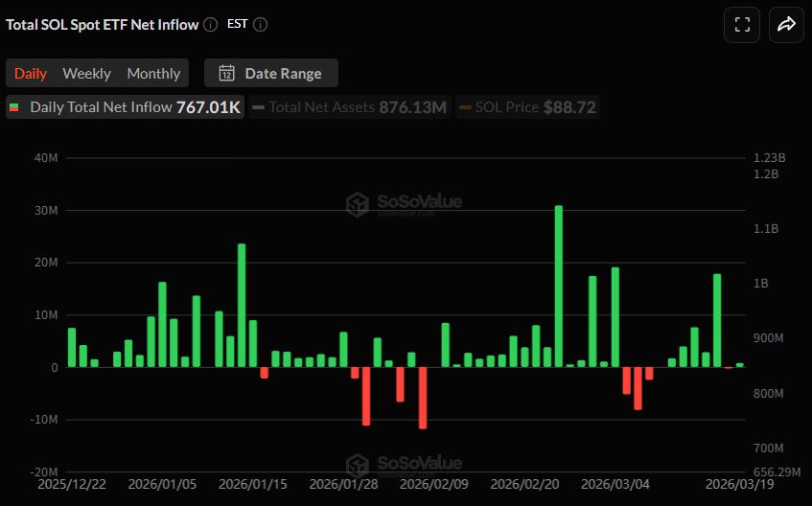Toggle SOL Price series visibility
Viewport: 812px width, 506px height.
(527, 107)
